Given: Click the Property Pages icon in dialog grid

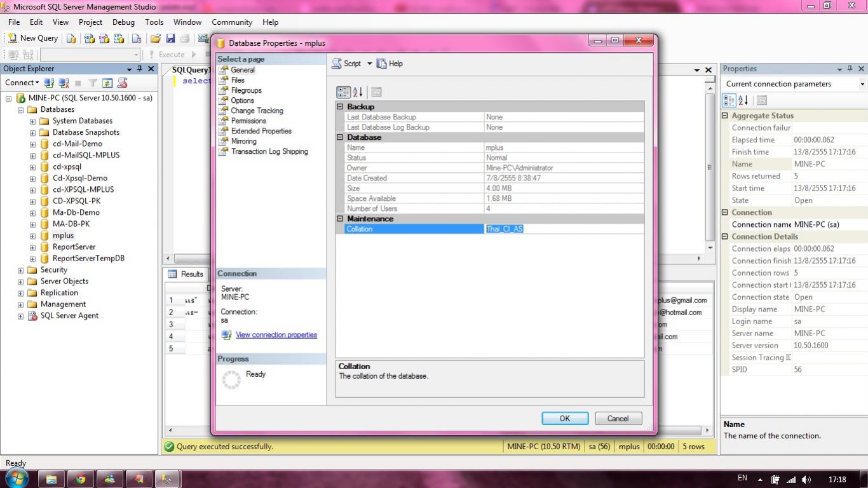Looking at the screenshot, I should [x=376, y=92].
